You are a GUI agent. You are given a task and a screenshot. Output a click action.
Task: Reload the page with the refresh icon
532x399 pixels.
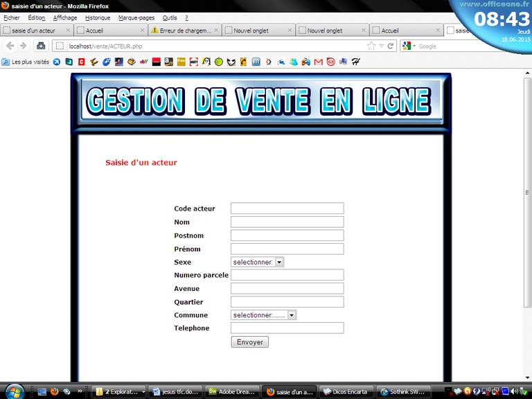click(x=391, y=46)
